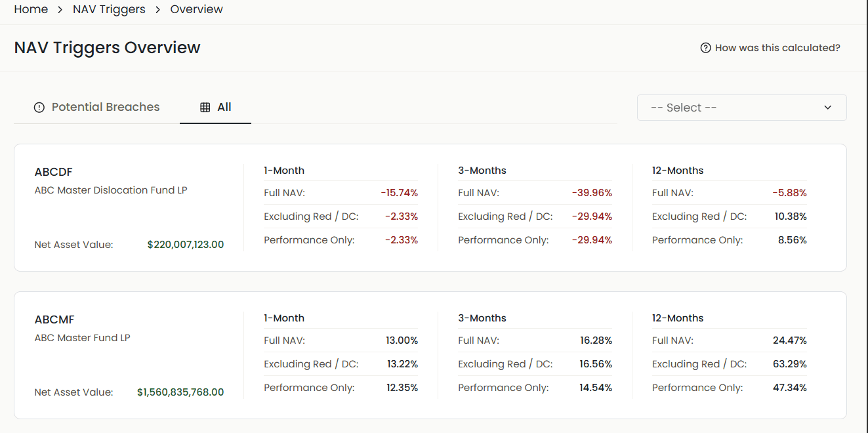
Task: Open the NAV Triggers breadcrumb link
Action: click(x=109, y=9)
